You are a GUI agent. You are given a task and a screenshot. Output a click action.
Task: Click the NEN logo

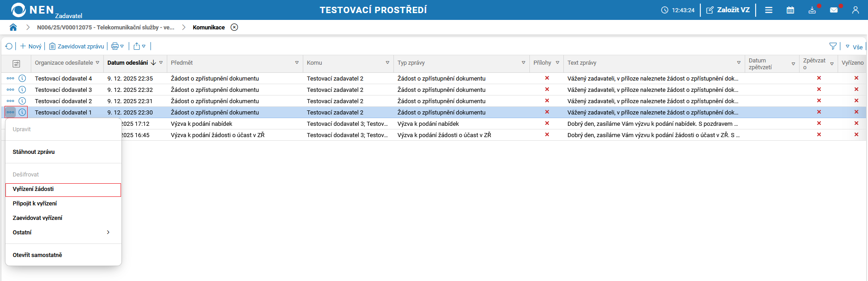(33, 10)
